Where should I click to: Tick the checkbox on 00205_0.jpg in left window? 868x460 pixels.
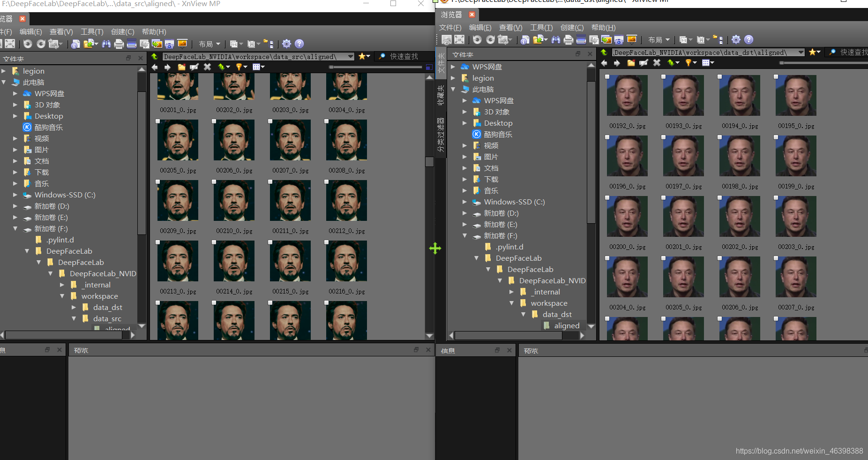(158, 121)
